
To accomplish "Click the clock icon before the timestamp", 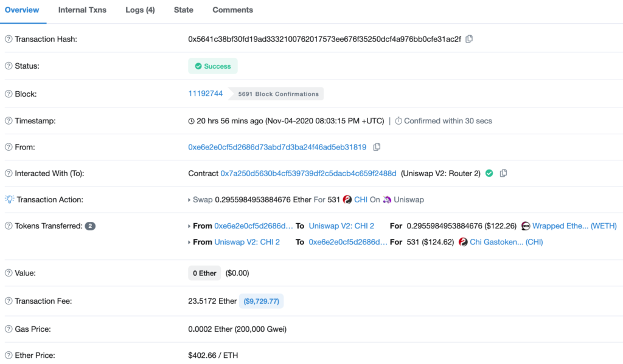I will (191, 121).
